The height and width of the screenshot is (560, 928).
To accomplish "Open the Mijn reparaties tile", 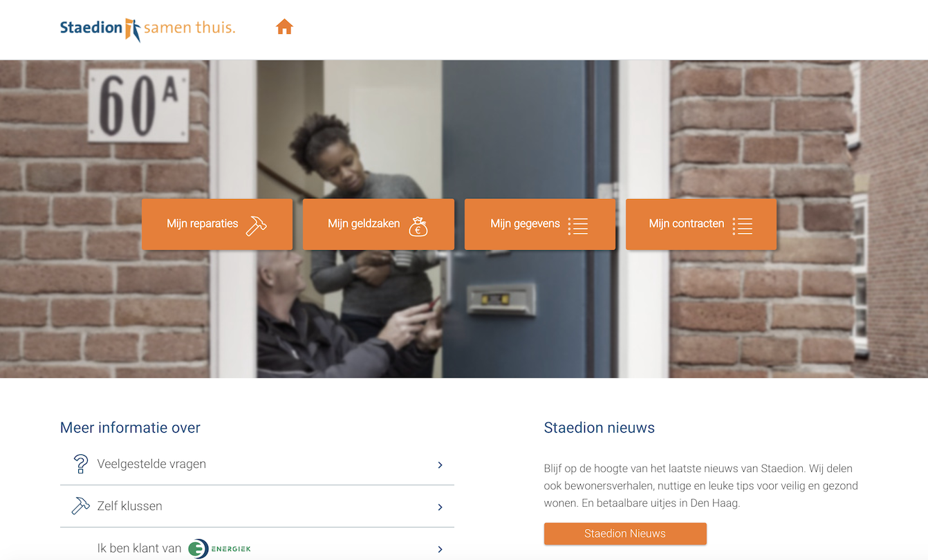I will 217,224.
